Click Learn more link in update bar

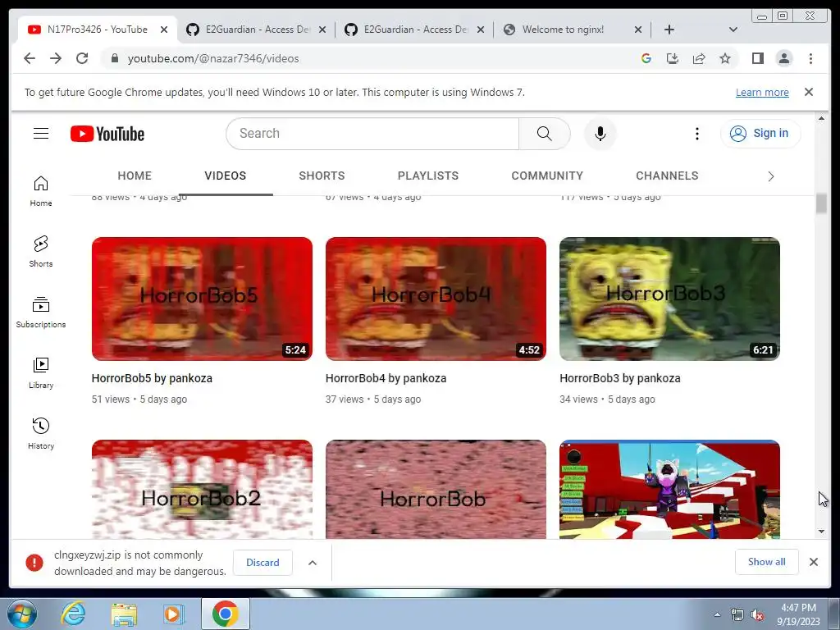762,92
